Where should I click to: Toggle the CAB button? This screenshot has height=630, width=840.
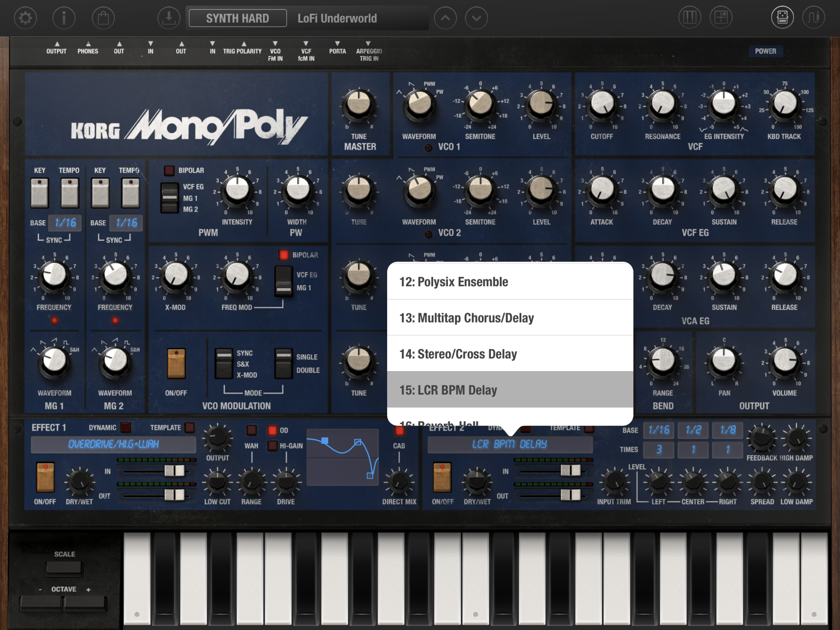(399, 430)
